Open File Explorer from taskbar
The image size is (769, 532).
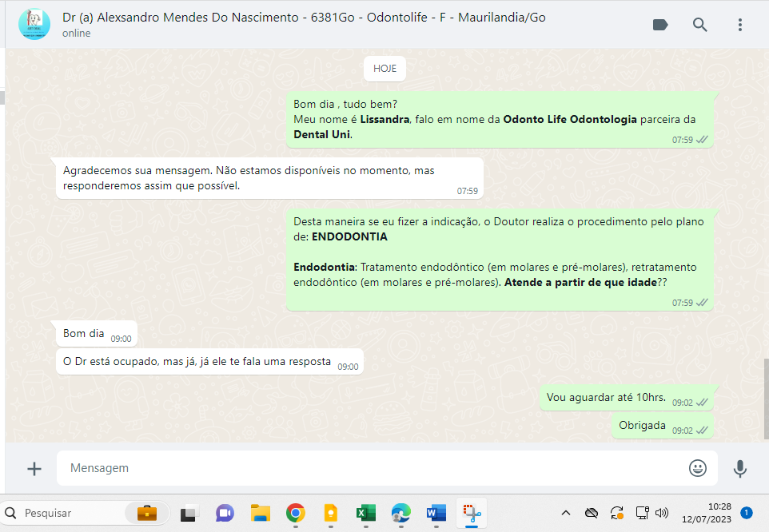pos(260,513)
